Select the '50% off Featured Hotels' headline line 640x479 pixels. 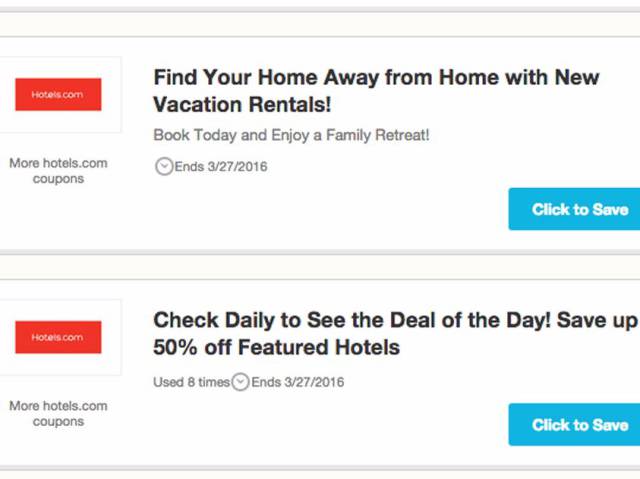point(276,347)
